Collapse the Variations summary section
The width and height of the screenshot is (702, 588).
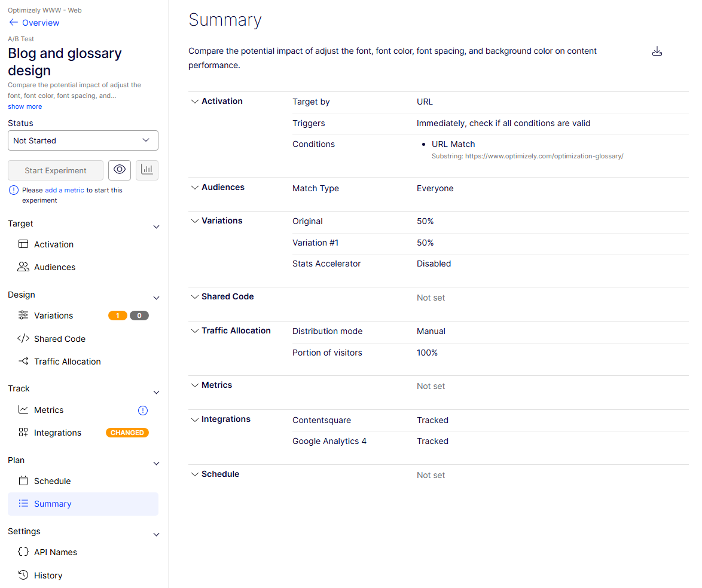click(194, 221)
